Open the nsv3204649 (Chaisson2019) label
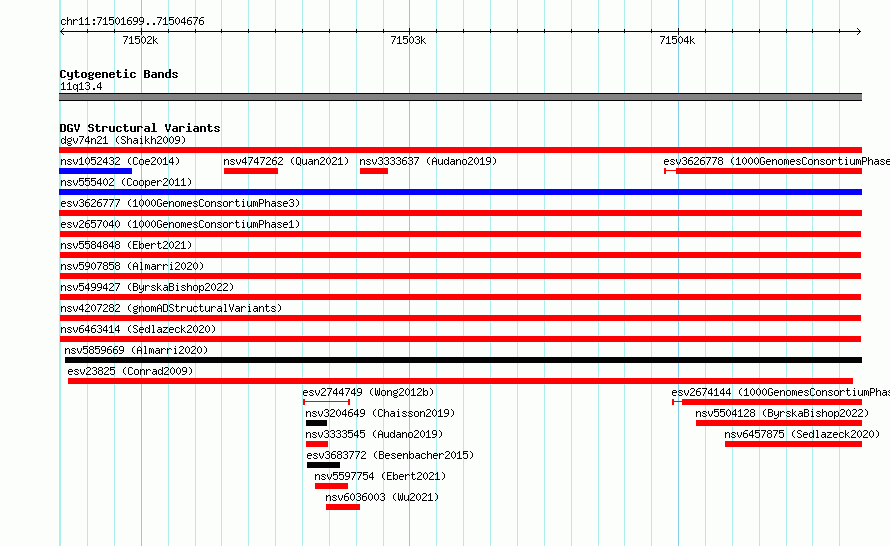Screen dimensions: 890x546 tap(380, 413)
